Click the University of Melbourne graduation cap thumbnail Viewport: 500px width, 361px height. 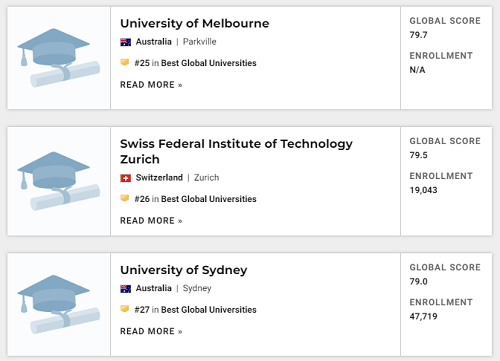[59, 58]
